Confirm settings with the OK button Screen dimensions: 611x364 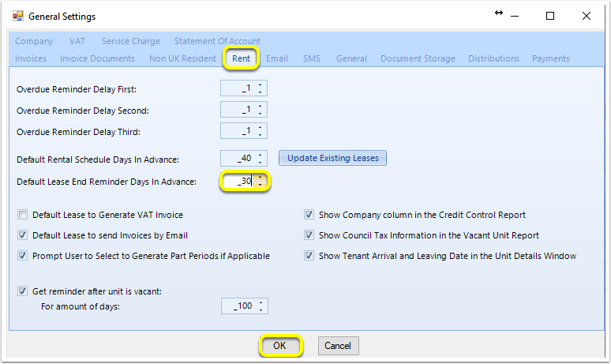point(279,346)
